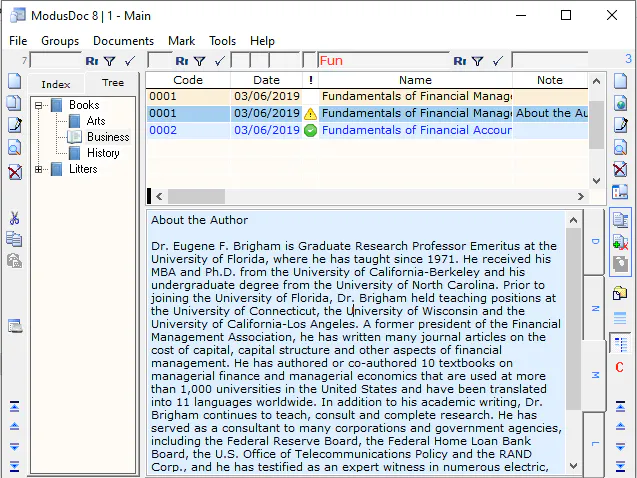Toggle the checkmark beside the Code filter funnel
Image resolution: width=637 pixels, height=478 pixels.
220,61
